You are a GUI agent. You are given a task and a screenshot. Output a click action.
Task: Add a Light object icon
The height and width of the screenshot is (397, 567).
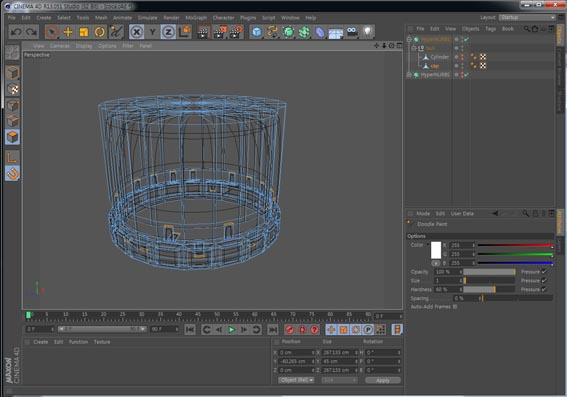point(367,32)
